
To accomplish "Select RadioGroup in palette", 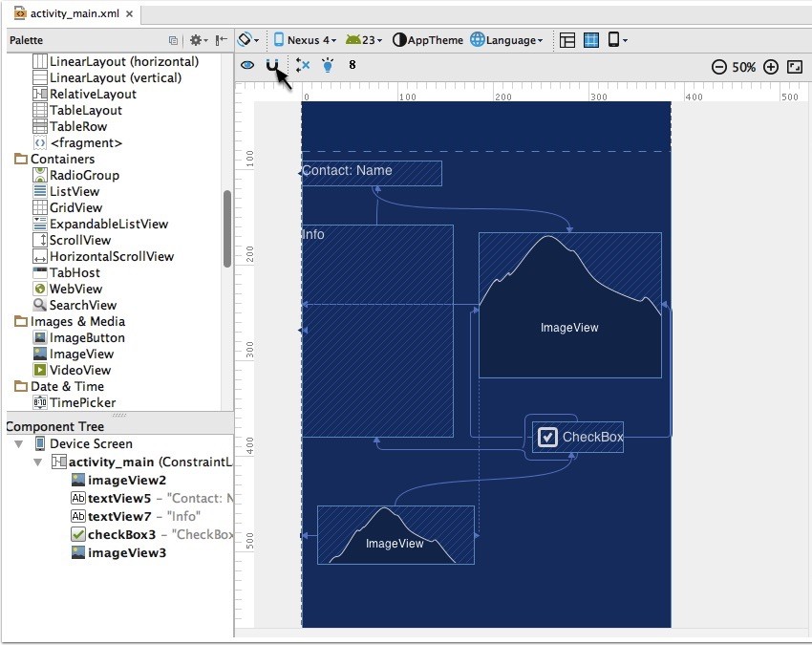I will 76,175.
